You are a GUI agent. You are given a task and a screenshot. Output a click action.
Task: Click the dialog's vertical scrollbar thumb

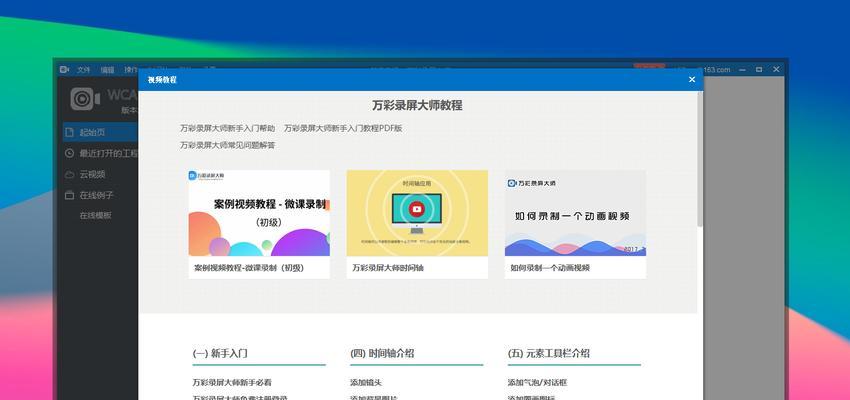pyautogui.click(x=700, y=159)
